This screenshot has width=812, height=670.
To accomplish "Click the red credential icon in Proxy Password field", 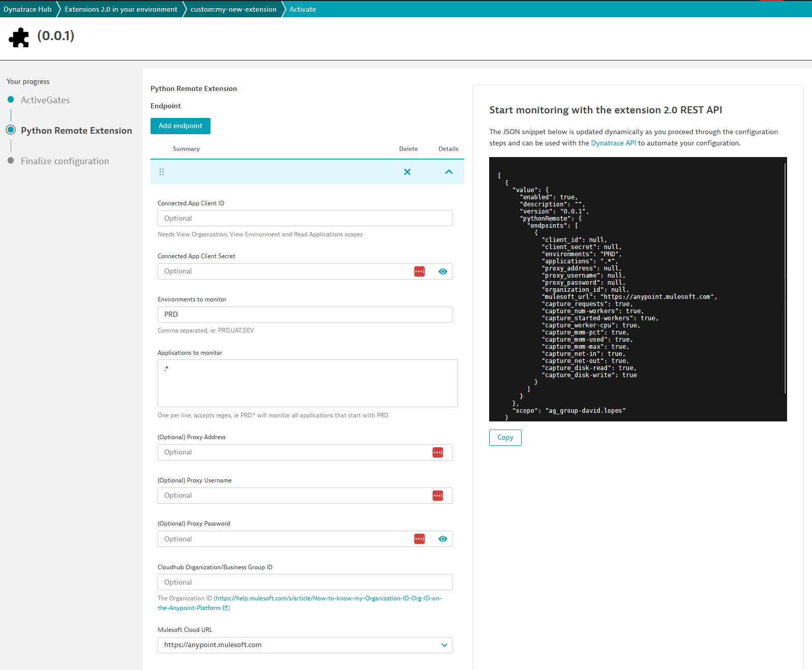I will tap(419, 539).
